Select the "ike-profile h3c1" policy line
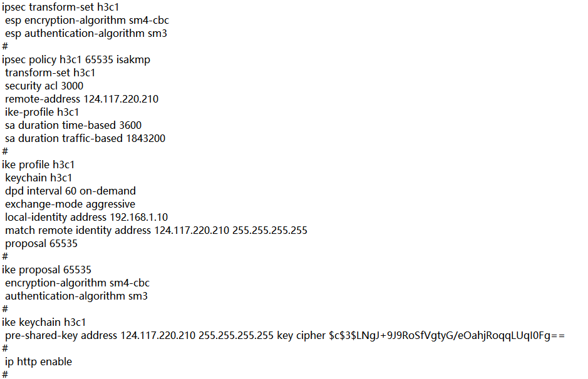Screen dimensions: 588x379 [x=42, y=112]
